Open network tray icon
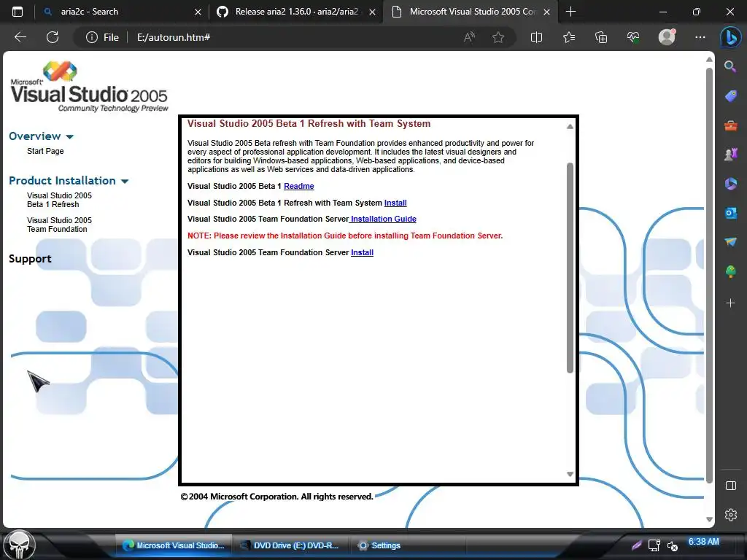Screen dimensions: 747x560 point(654,545)
